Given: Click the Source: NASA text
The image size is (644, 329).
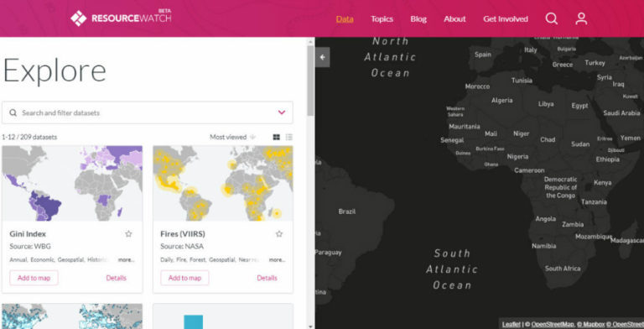Looking at the screenshot, I should (182, 247).
